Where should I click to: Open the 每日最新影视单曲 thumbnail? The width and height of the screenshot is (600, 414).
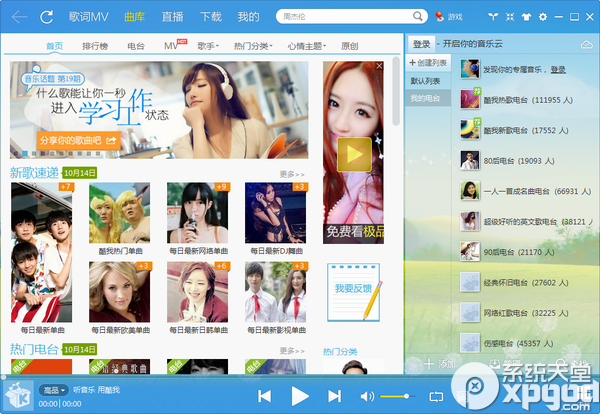[276, 292]
